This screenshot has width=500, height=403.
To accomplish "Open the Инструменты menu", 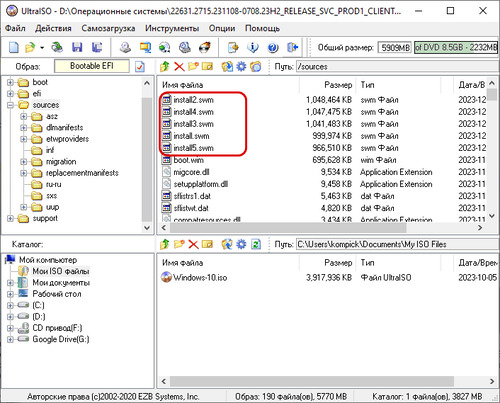I will tap(172, 28).
